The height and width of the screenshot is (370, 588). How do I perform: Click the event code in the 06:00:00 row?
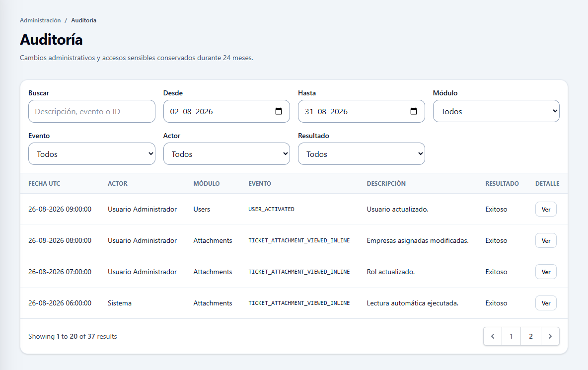tap(299, 303)
